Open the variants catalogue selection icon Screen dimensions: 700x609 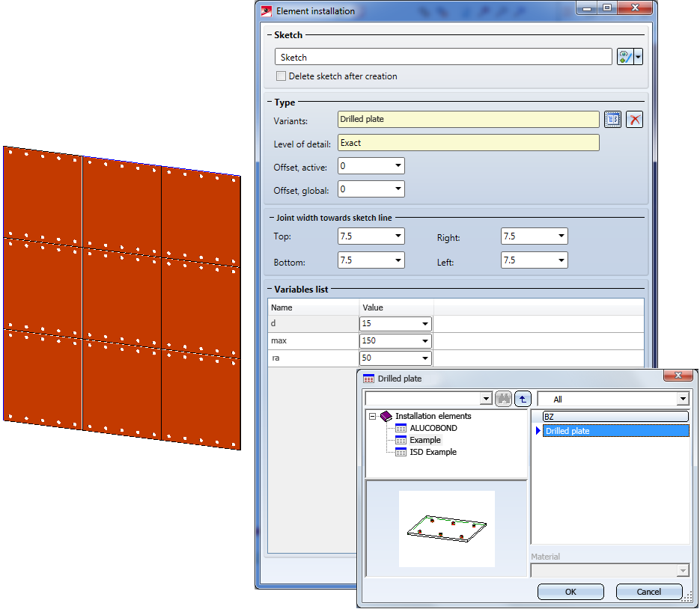613,120
